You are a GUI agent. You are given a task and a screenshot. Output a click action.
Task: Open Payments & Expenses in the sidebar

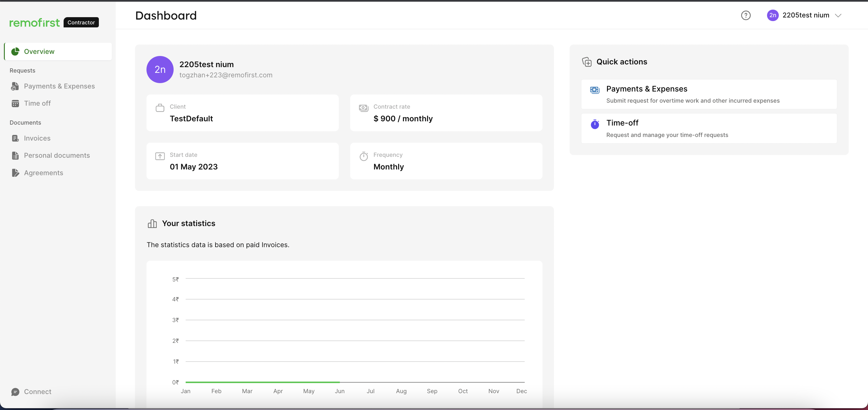58,86
